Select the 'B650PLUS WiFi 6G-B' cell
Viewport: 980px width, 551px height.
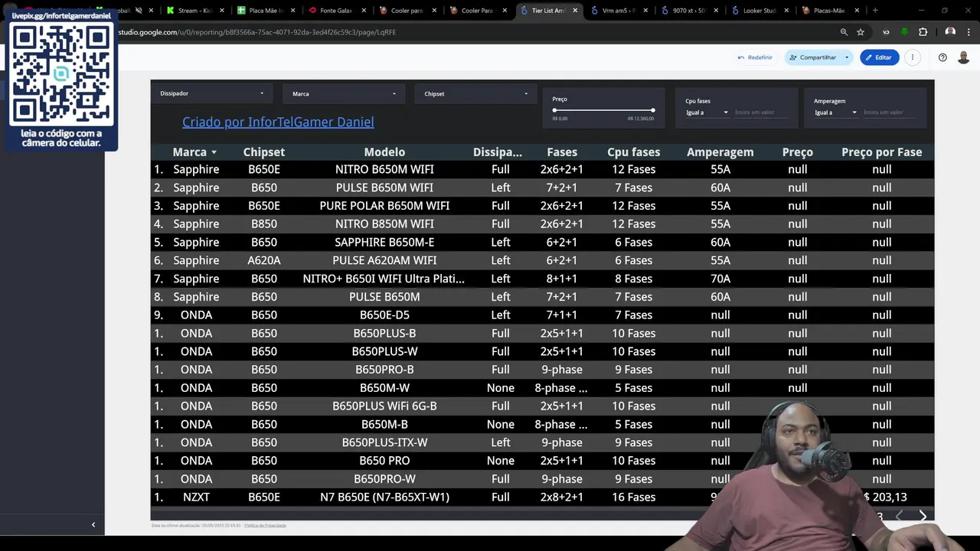[384, 406]
